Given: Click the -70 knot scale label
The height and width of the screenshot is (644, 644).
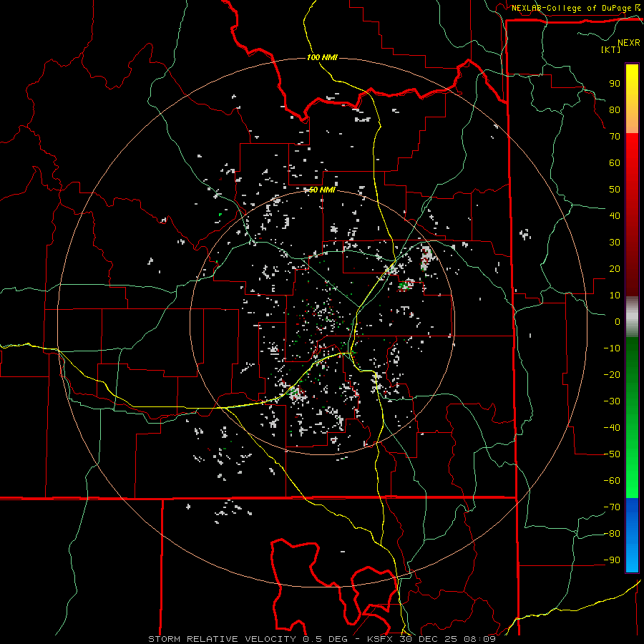Looking at the screenshot, I should point(612,507).
